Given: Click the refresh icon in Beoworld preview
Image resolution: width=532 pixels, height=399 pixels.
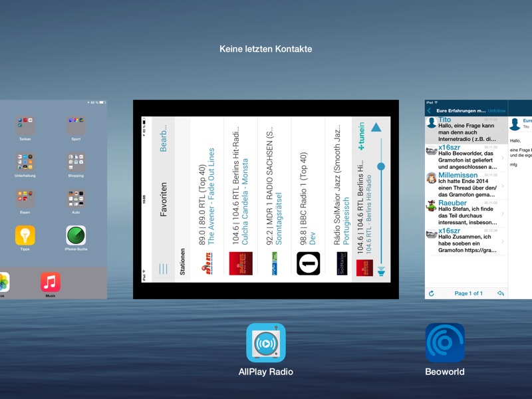Looking at the screenshot, I should click(432, 293).
